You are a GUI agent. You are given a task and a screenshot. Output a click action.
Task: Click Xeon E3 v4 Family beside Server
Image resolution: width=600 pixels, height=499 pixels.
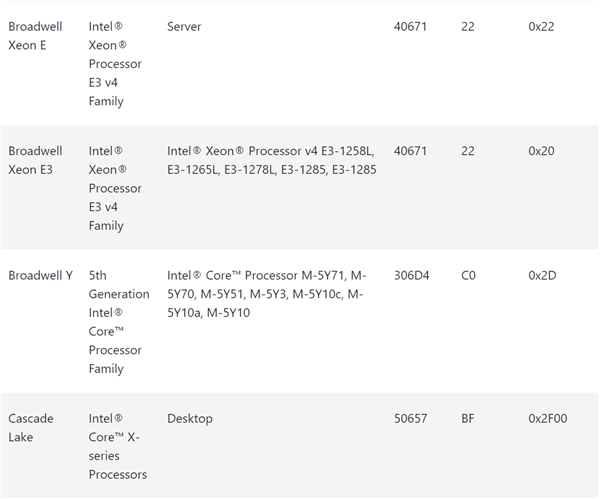(115, 63)
